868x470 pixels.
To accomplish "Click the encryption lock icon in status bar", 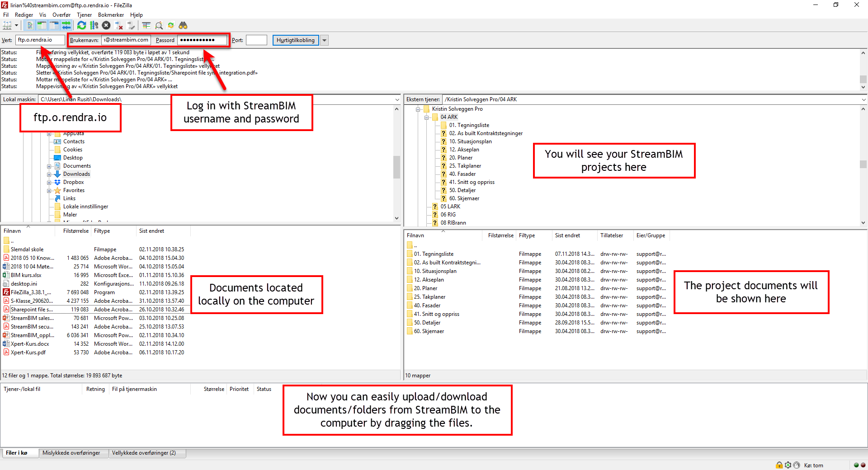I will [779, 465].
